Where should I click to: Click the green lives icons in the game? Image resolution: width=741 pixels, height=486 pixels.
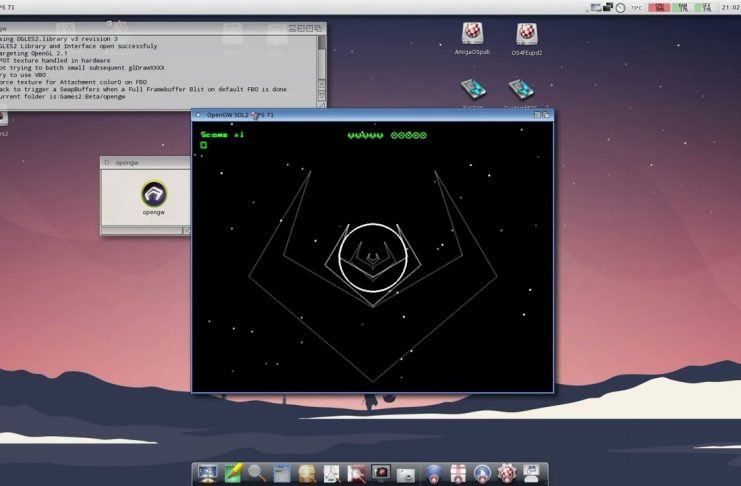365,135
